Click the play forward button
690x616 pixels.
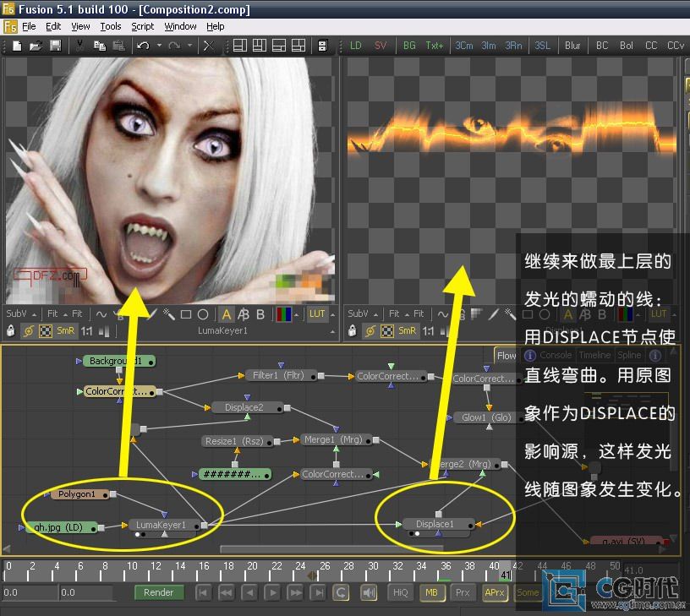[273, 592]
